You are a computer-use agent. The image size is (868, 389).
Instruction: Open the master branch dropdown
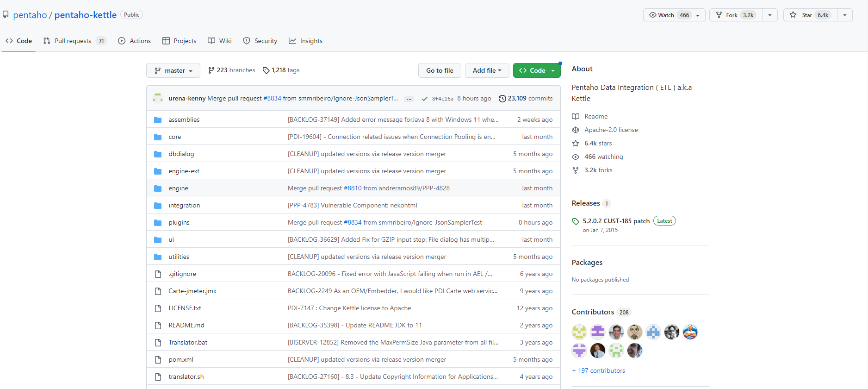[x=173, y=70]
